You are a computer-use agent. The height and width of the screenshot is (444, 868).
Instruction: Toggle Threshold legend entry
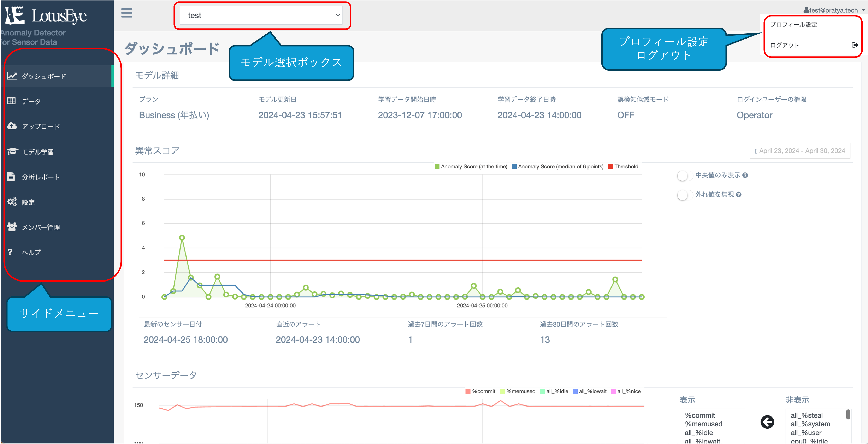pos(623,166)
